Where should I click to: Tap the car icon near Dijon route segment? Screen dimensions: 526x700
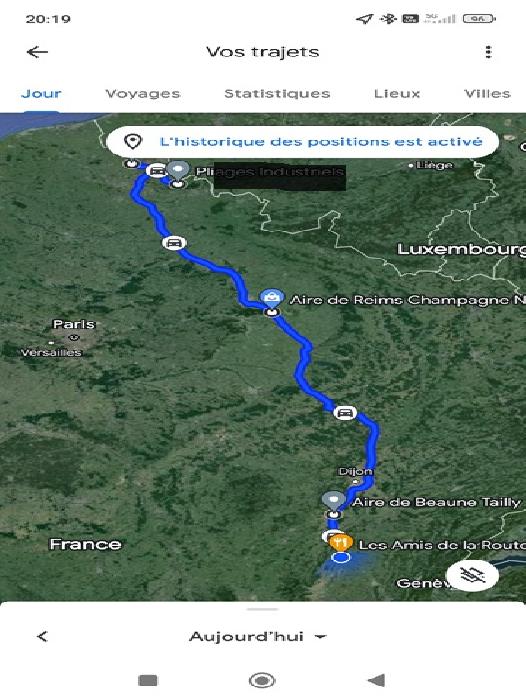[345, 412]
